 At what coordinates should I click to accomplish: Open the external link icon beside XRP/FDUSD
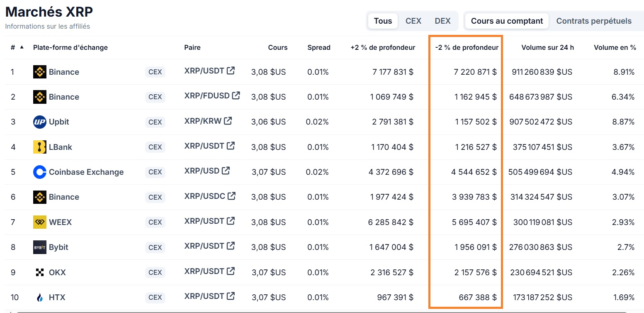[x=237, y=95]
